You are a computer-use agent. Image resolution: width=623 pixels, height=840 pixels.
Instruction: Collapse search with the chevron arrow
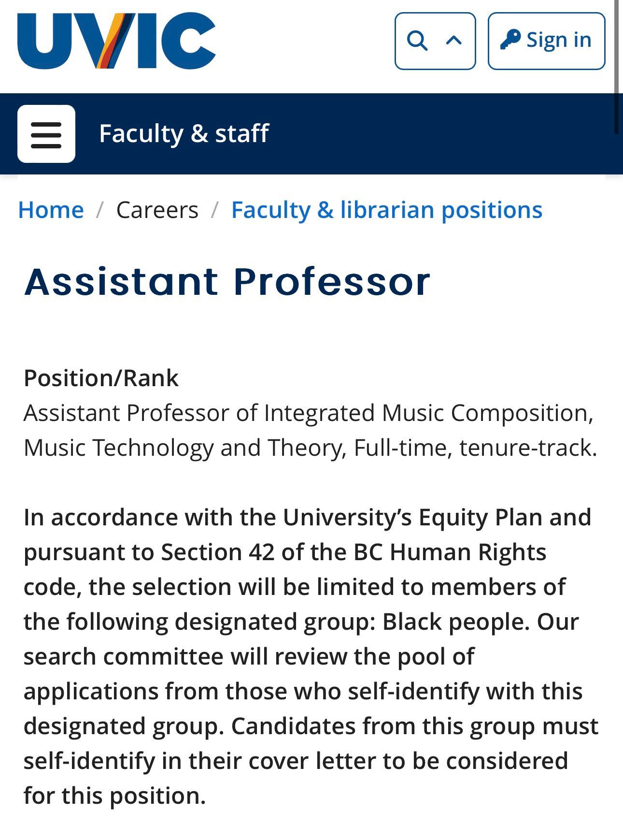point(453,41)
